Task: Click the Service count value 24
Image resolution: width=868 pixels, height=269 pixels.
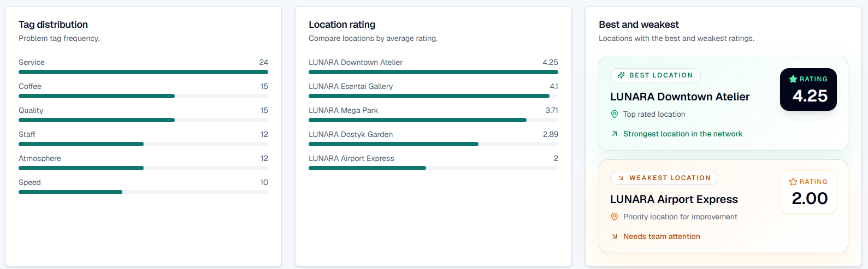Action: pyautogui.click(x=264, y=62)
